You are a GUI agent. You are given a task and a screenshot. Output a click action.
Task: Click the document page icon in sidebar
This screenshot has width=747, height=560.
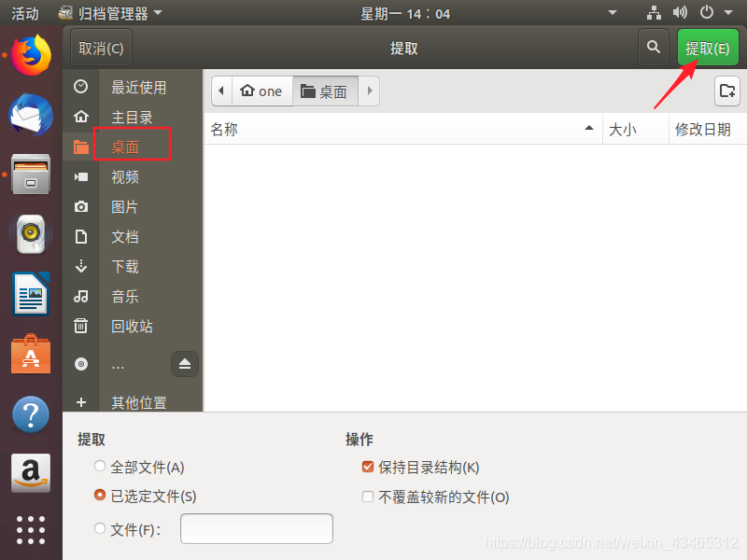point(81,237)
